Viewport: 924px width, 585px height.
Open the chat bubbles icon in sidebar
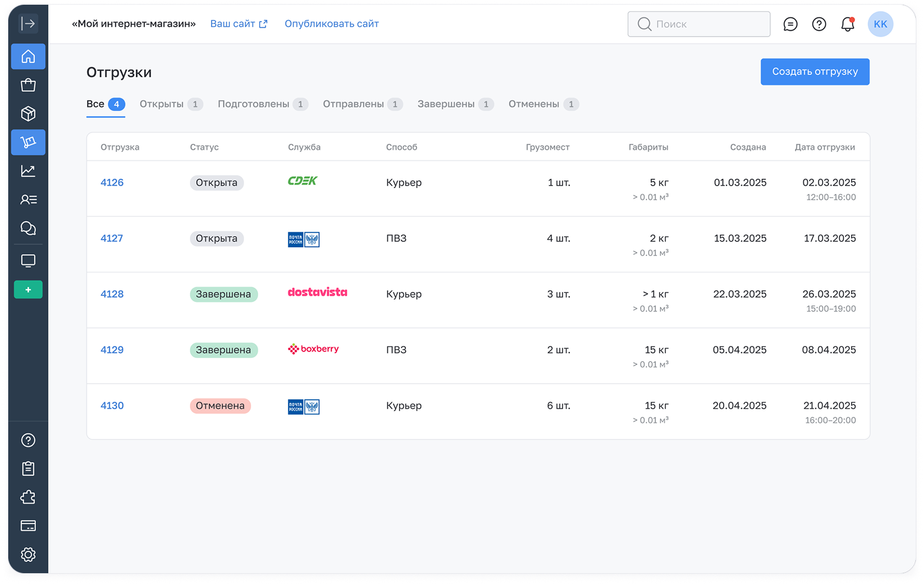point(28,228)
